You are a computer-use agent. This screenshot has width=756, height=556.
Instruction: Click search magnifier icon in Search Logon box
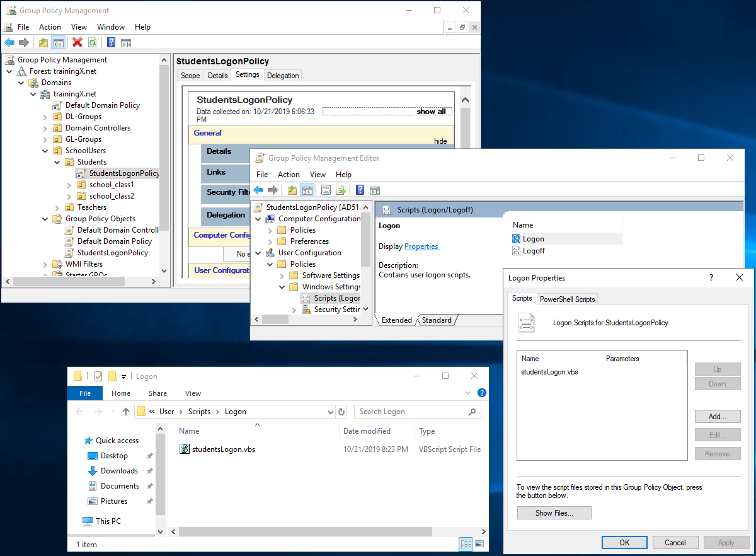pos(472,412)
